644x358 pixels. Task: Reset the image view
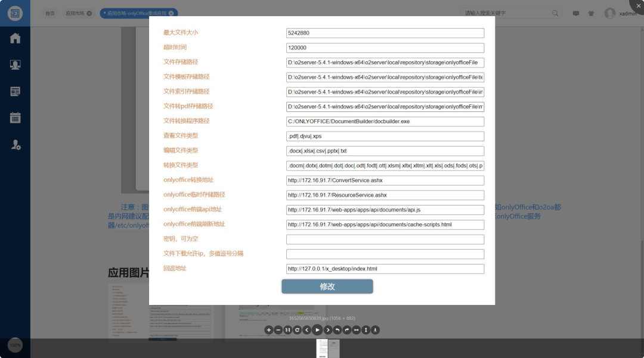click(x=298, y=329)
